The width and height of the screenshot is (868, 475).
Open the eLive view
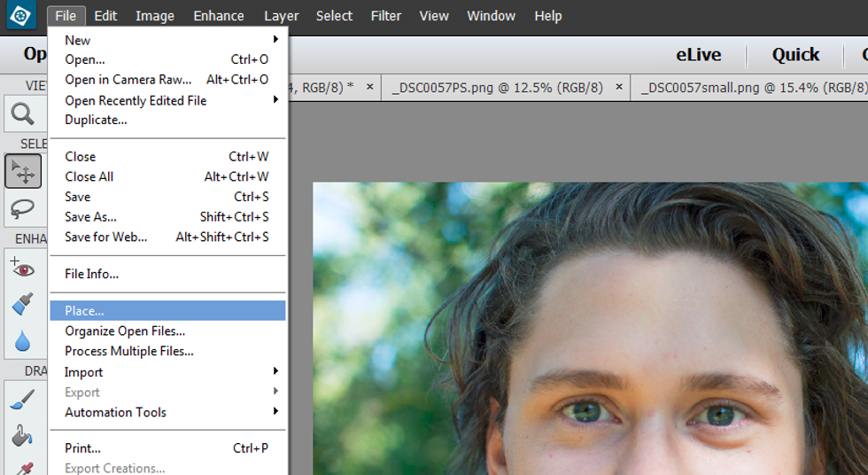699,55
